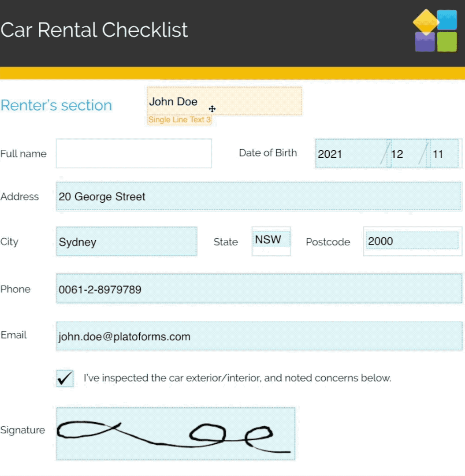Click the "Renter's section" heading

tap(56, 105)
